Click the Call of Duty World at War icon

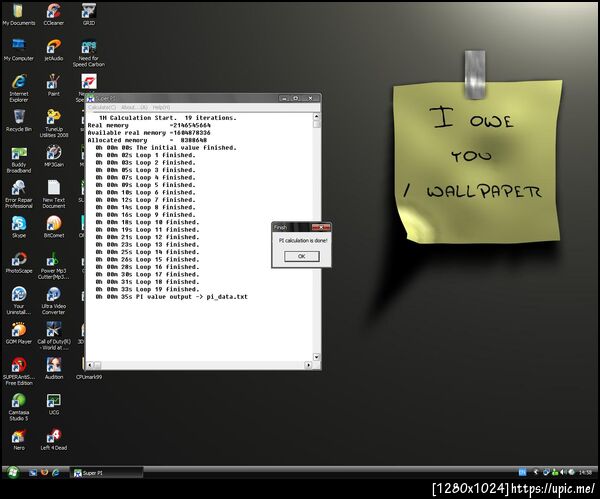pos(54,336)
